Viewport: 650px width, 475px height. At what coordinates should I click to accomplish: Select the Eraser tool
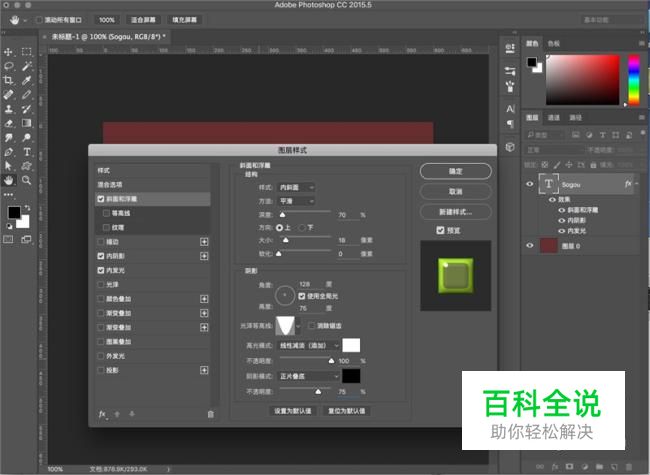coord(9,123)
